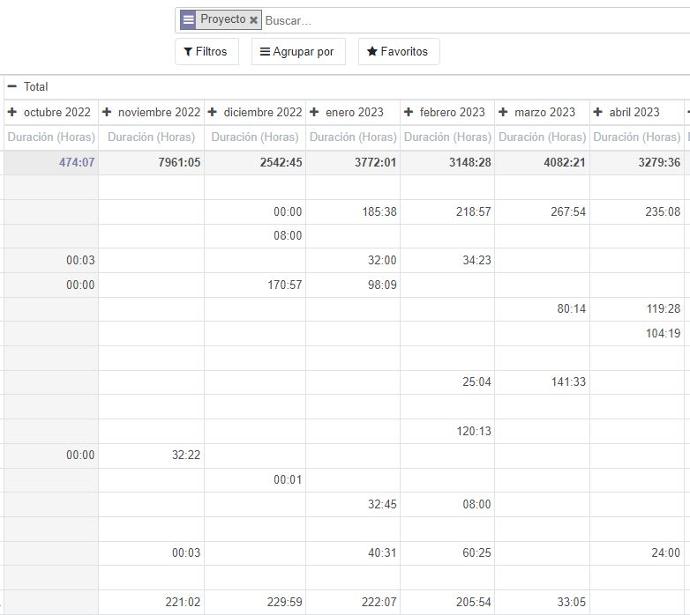690x615 pixels.
Task: Select the cell showing 119:28
Action: coord(637,309)
